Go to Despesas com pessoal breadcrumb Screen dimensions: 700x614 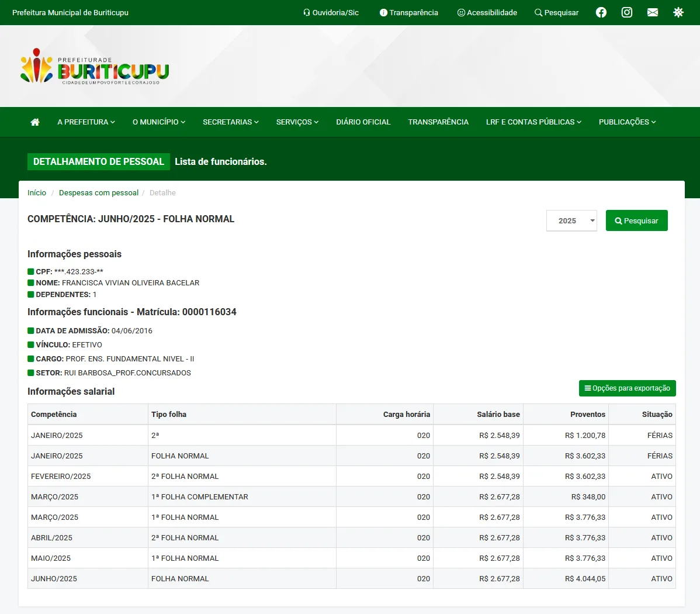(99, 193)
